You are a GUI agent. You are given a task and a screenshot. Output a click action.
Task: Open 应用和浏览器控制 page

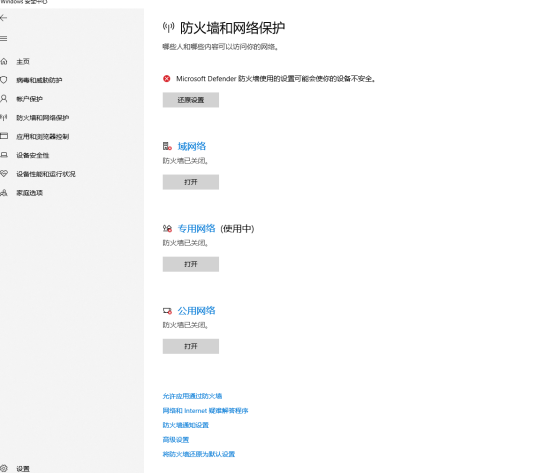(43, 137)
